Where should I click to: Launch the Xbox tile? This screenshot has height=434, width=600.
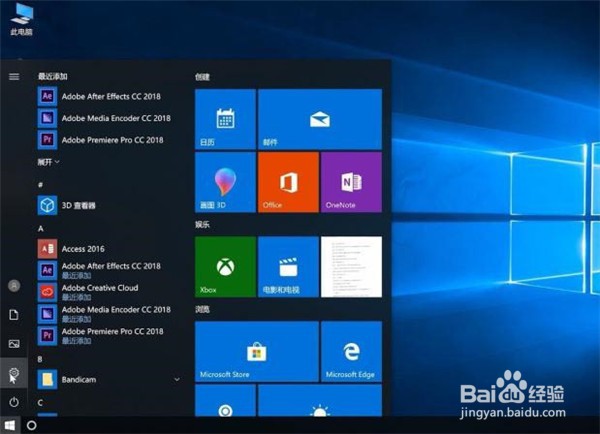click(225, 267)
